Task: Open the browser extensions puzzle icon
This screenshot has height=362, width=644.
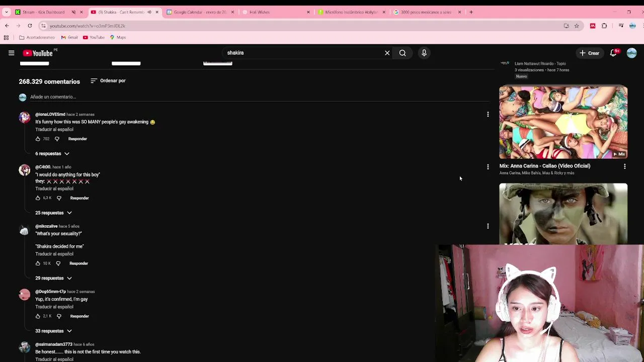Action: (604, 26)
